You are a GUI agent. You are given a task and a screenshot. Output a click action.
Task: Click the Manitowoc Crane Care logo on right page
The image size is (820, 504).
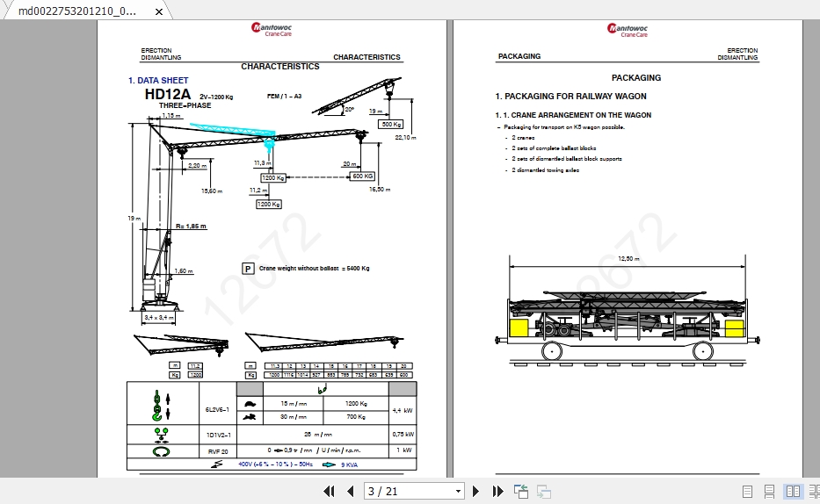pyautogui.click(x=628, y=30)
